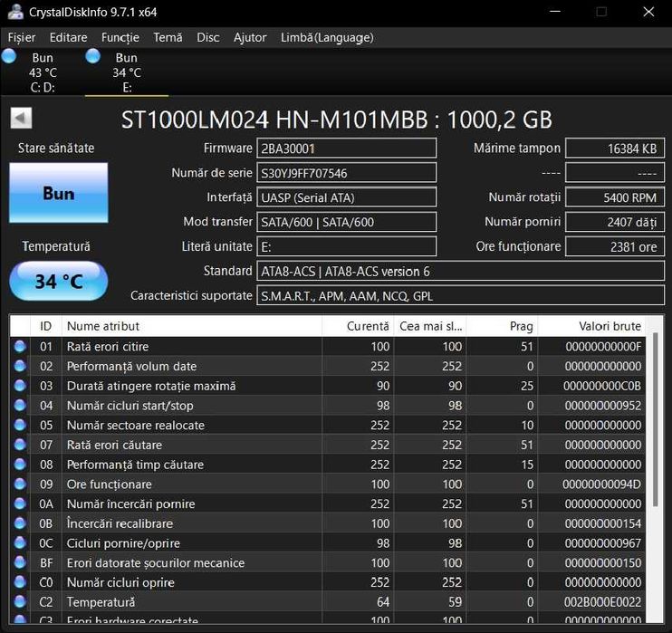Click the Bun health status button
Viewport: 672px width, 633px height.
59,193
